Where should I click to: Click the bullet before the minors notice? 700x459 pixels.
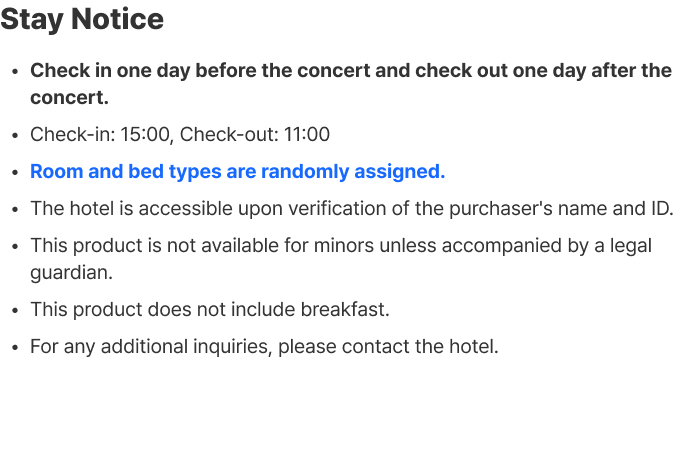pyautogui.click(x=14, y=246)
